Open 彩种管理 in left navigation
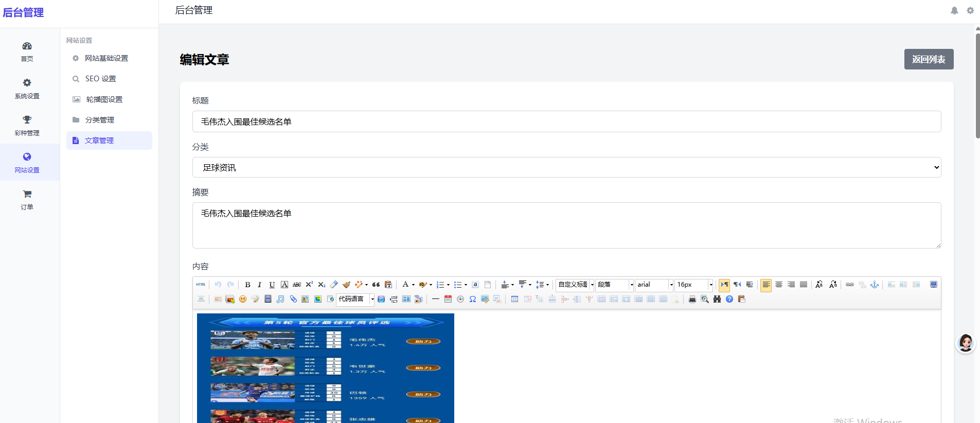980x423 pixels. (x=27, y=126)
